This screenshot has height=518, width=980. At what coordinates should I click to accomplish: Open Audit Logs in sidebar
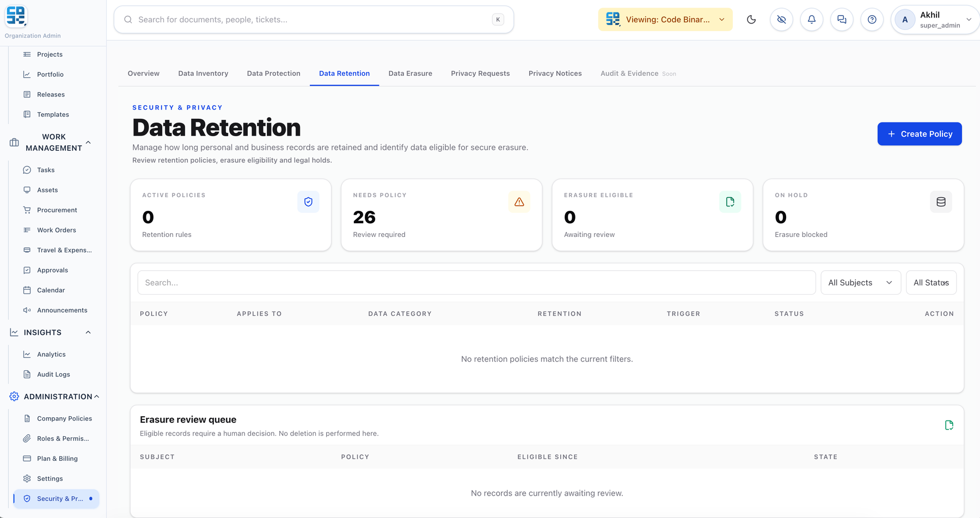click(x=53, y=375)
